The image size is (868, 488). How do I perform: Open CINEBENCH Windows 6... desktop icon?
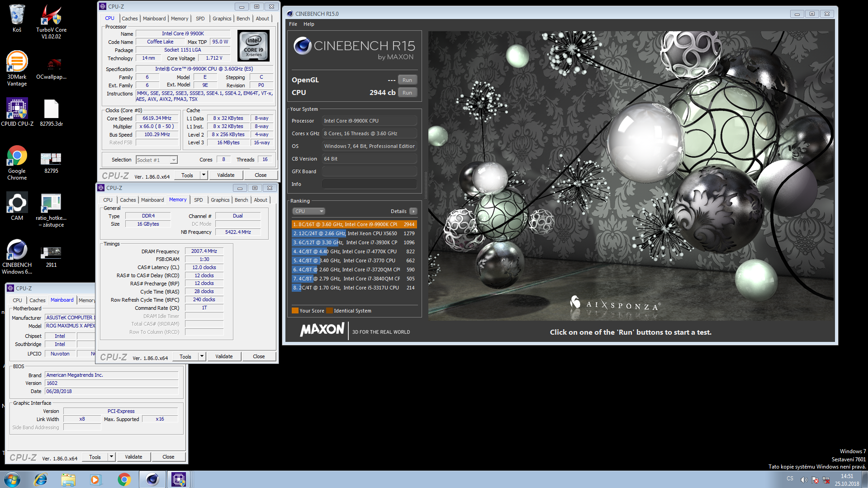[x=17, y=257]
